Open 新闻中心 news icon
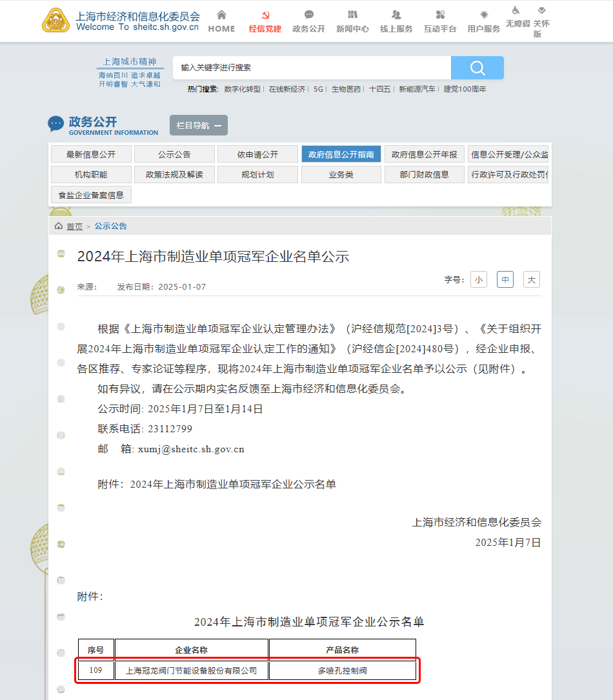613x700 pixels. pos(353,15)
